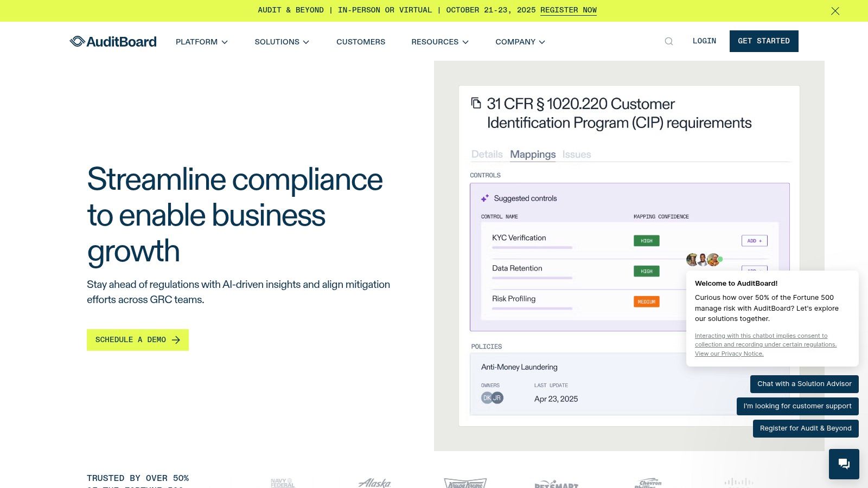Click the sparkle icon beside Suggested controls
Viewport: 868px width, 488px height.
[x=485, y=198]
